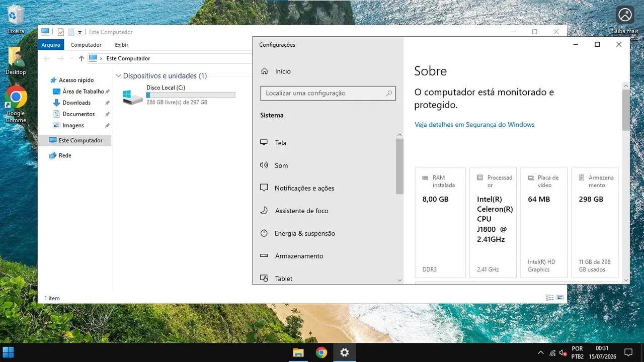Screen dimensions: 644x362
Task: Open Tela display settings icon
Action: pyautogui.click(x=264, y=143)
